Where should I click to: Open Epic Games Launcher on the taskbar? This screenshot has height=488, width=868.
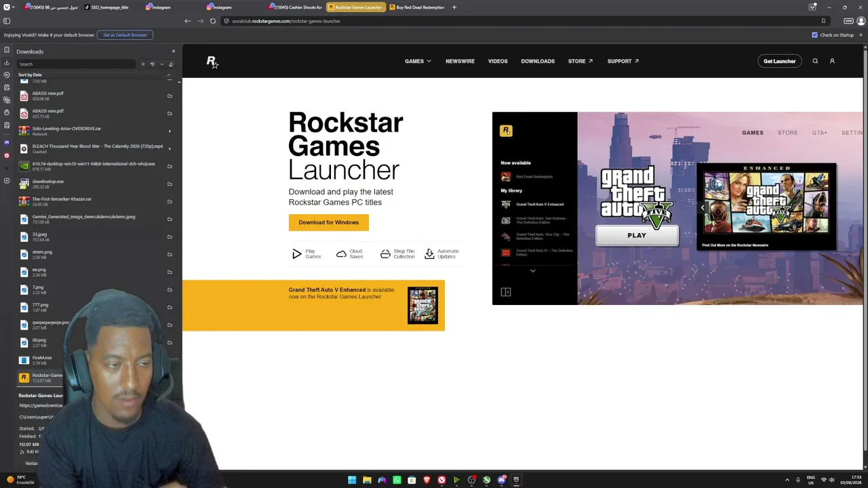(x=516, y=480)
